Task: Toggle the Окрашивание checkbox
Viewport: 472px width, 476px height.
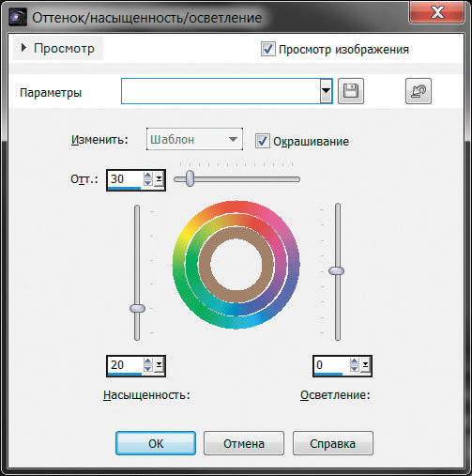Action: (x=262, y=141)
